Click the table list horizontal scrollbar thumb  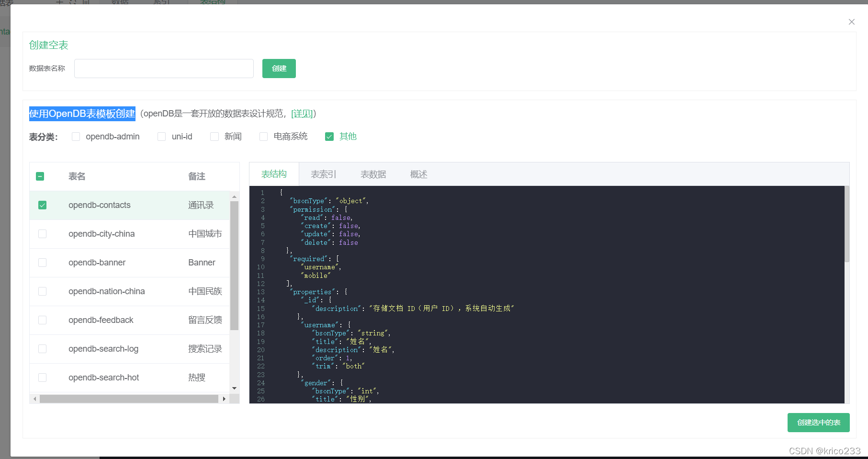[x=129, y=399]
